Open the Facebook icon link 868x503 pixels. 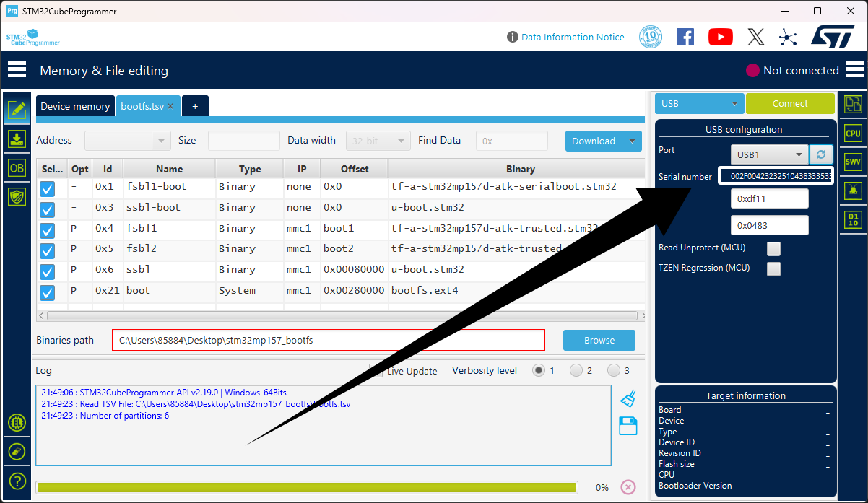point(685,37)
